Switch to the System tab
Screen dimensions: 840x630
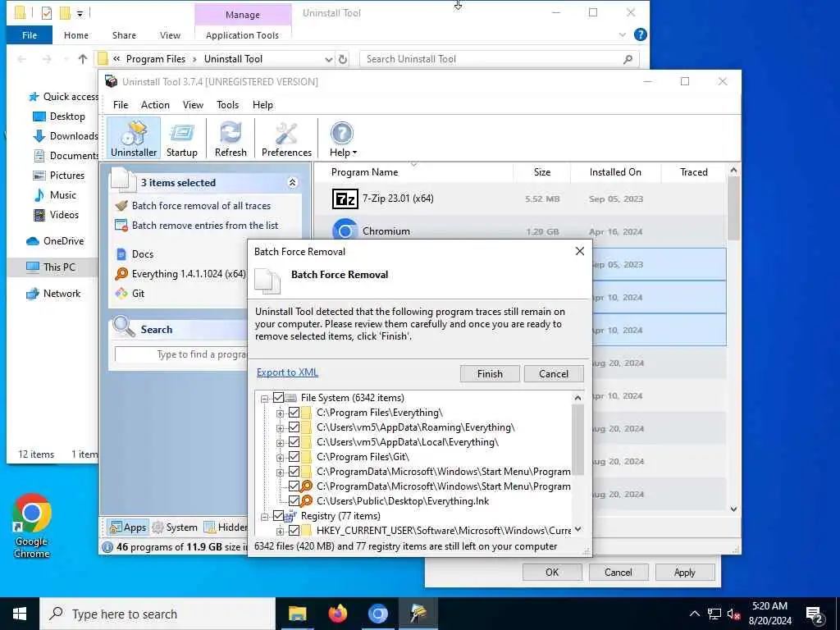coord(176,527)
